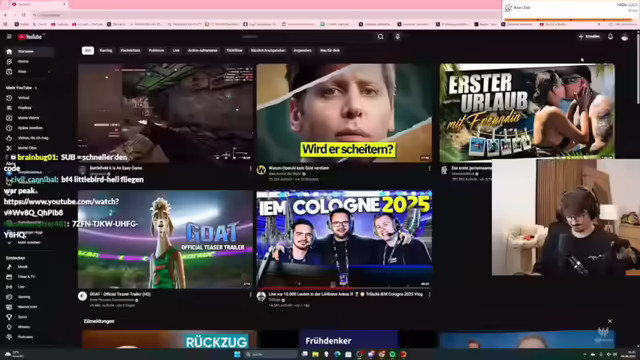Click the page vertical scrollbar
This screenshot has width=640, height=360.
(x=637, y=69)
